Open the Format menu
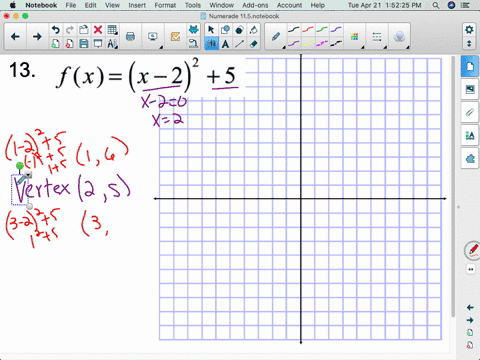 pos(165,5)
